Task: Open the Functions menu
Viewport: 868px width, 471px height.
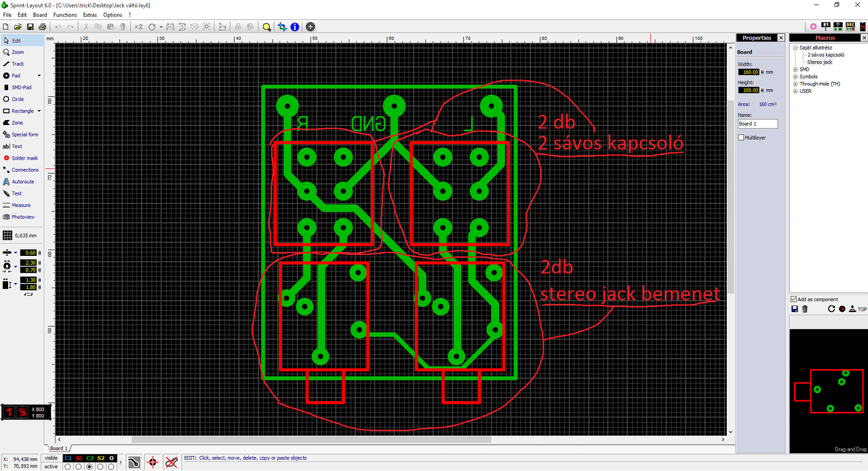Action: tap(65, 15)
